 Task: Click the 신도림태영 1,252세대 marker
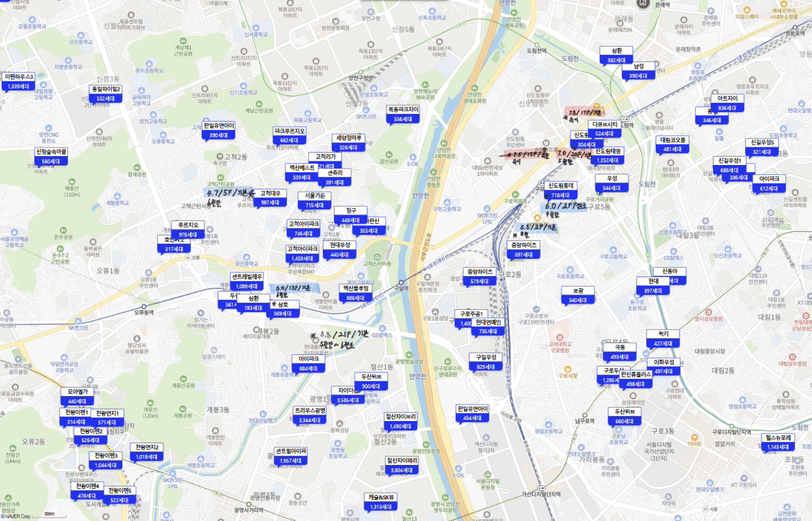[x=608, y=156]
